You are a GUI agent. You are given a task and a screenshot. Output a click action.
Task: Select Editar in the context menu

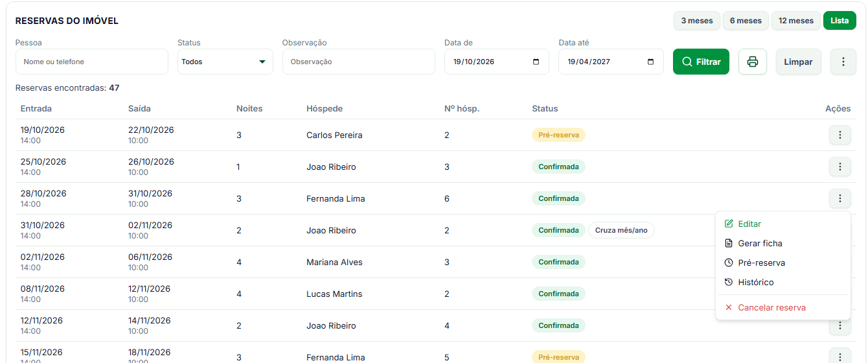(783, 224)
